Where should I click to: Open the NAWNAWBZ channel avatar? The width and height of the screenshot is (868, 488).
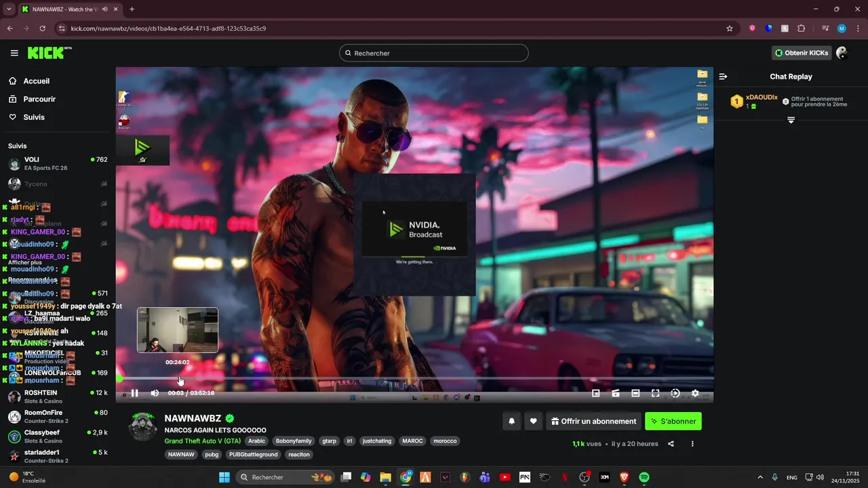tap(143, 427)
